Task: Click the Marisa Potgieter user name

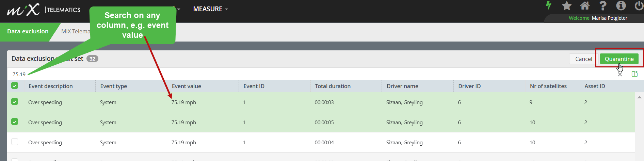Action: 609,18
